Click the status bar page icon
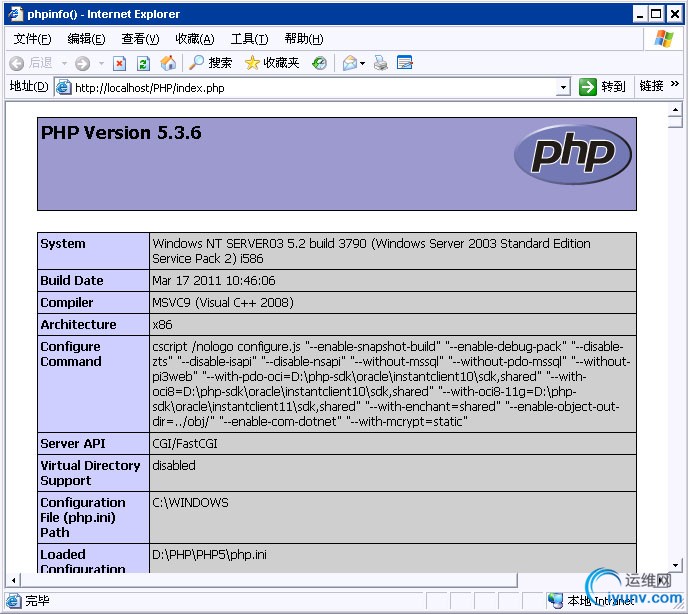The image size is (688, 614). [14, 600]
